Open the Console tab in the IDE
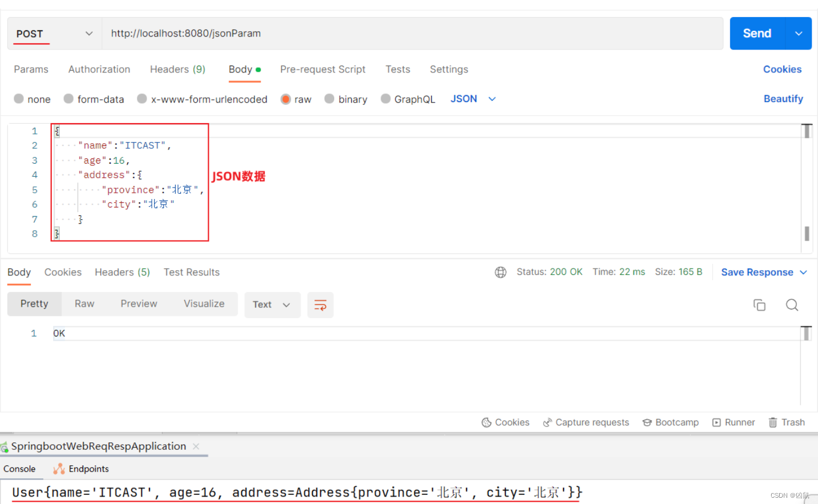Image resolution: width=818 pixels, height=504 pixels. [19, 469]
